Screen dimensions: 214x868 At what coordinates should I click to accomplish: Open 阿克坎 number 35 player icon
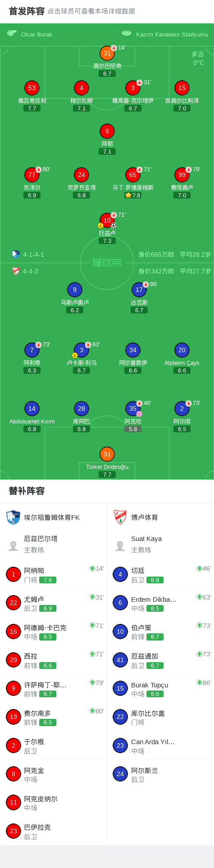(x=133, y=409)
